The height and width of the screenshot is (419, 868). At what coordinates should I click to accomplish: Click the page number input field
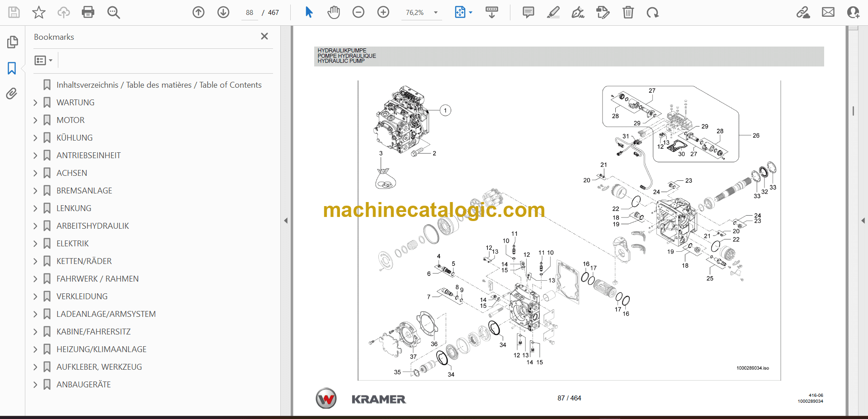tap(250, 13)
